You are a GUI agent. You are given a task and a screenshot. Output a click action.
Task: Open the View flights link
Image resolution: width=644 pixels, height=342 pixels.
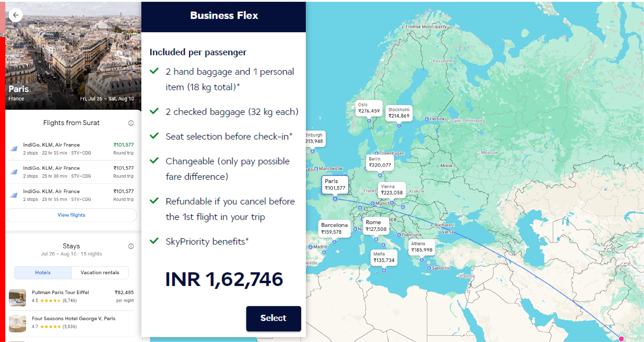tap(71, 215)
